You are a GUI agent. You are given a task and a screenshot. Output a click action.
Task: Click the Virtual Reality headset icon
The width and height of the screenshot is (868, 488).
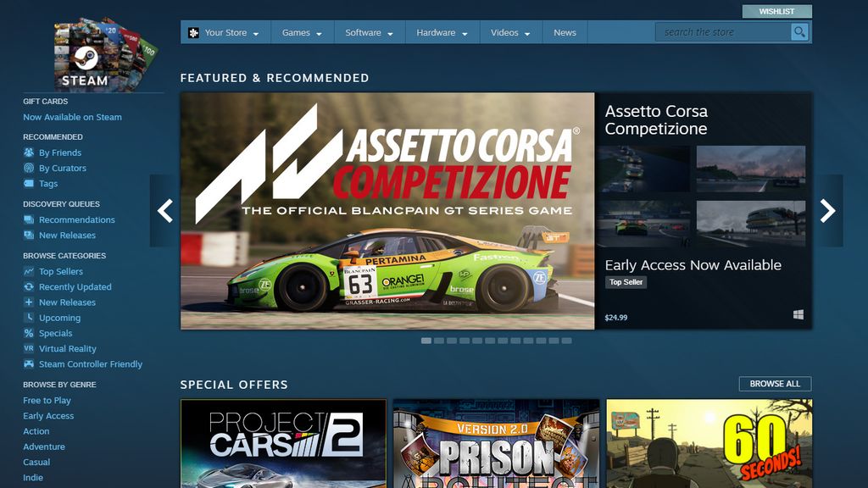(29, 348)
